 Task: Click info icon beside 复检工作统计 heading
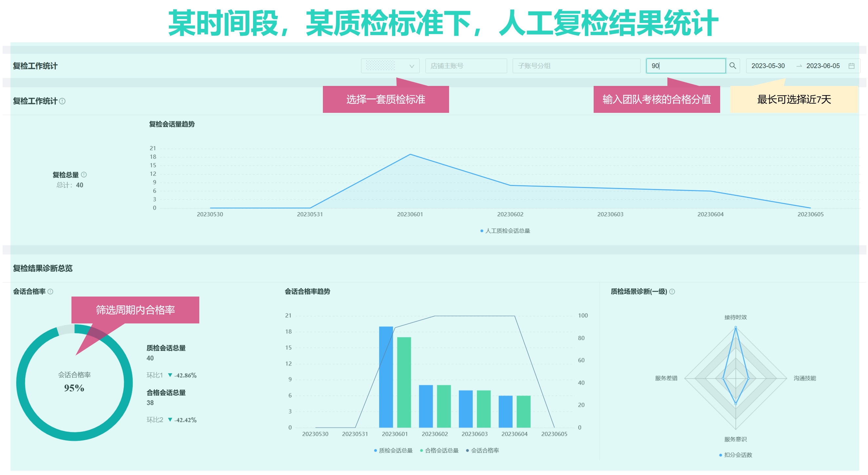[x=62, y=101]
